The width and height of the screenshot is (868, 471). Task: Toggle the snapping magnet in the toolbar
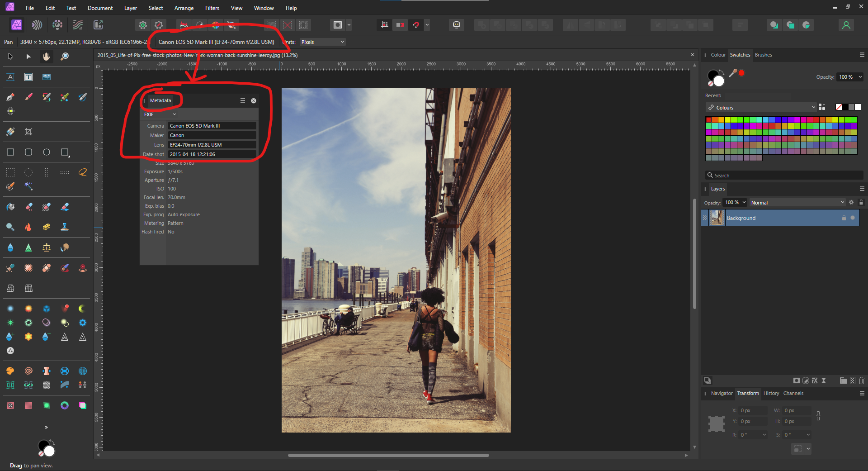(x=416, y=25)
